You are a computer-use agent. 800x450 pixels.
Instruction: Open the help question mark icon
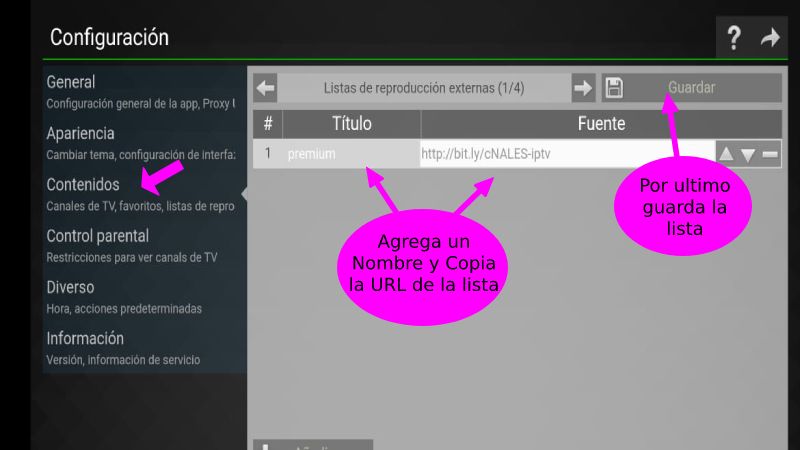[734, 37]
